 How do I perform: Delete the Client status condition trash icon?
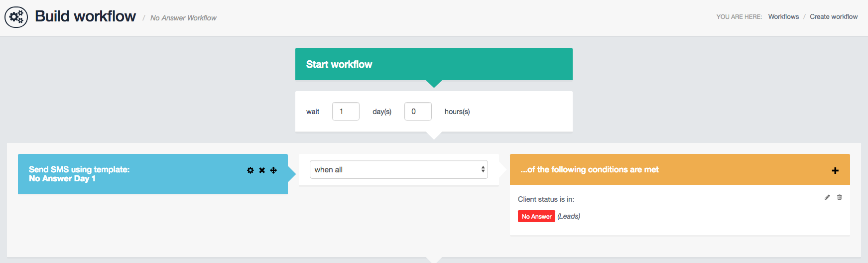point(840,197)
